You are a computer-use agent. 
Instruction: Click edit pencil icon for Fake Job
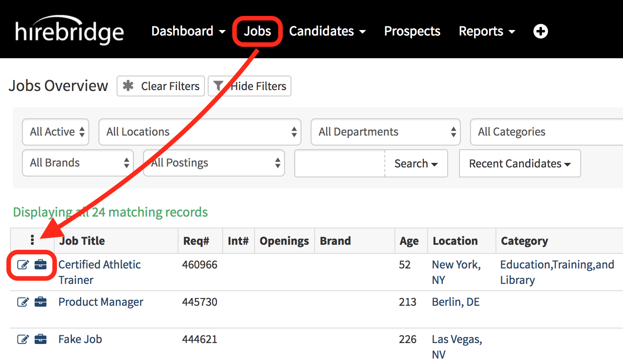pos(23,339)
